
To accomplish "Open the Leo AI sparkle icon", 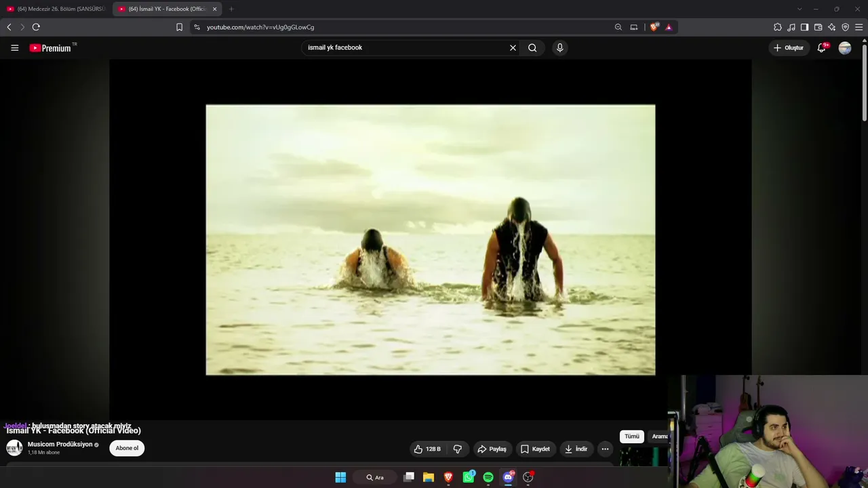I will [x=831, y=27].
